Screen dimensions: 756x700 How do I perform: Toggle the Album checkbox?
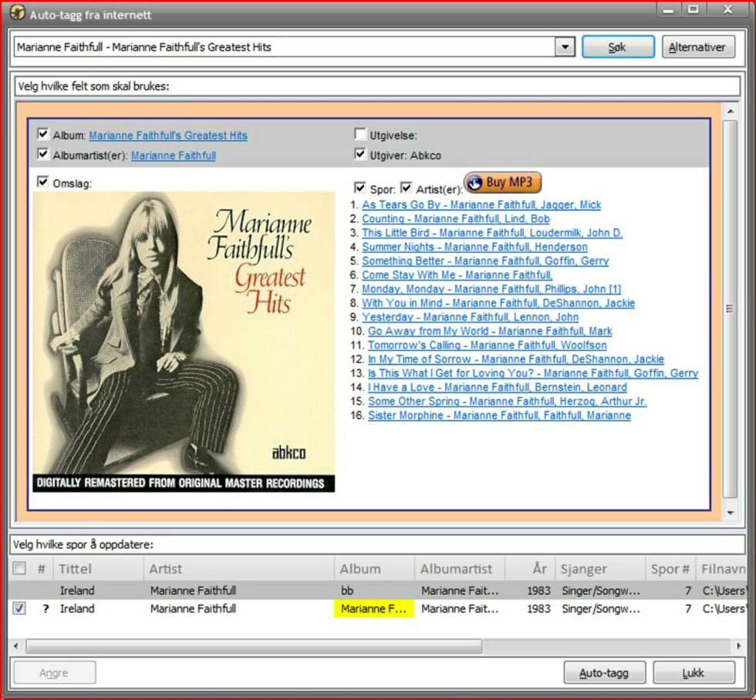click(x=43, y=133)
